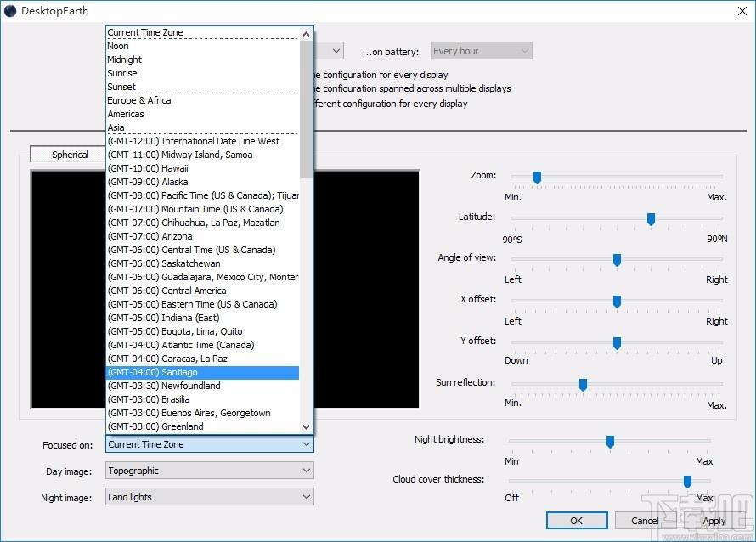756x542 pixels.
Task: Pick Europe & Africa from the list
Action: click(202, 100)
